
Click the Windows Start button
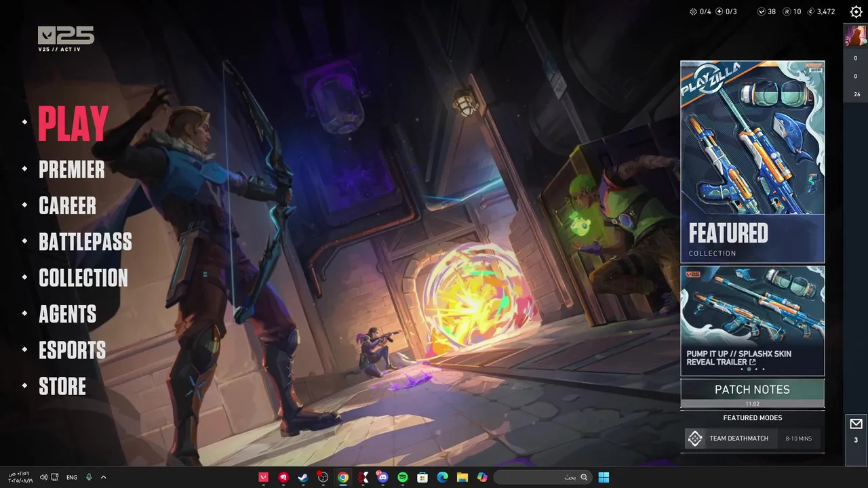(604, 477)
